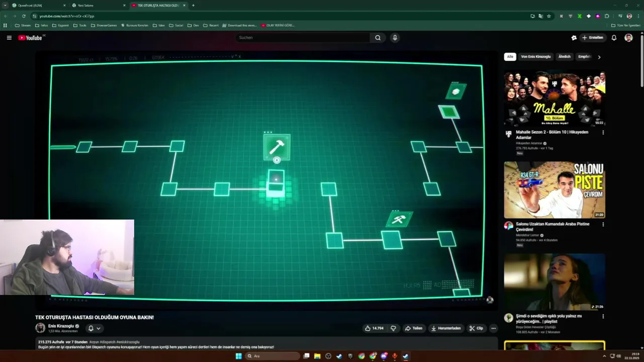Viewport: 644px width, 362px height.
Task: Start voice search with the microphone icon
Action: (x=395, y=38)
